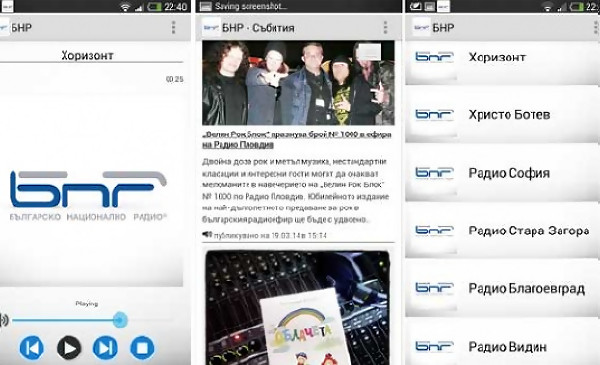Select the Хоризонт station from list
The width and height of the screenshot is (600, 365).
point(502,57)
